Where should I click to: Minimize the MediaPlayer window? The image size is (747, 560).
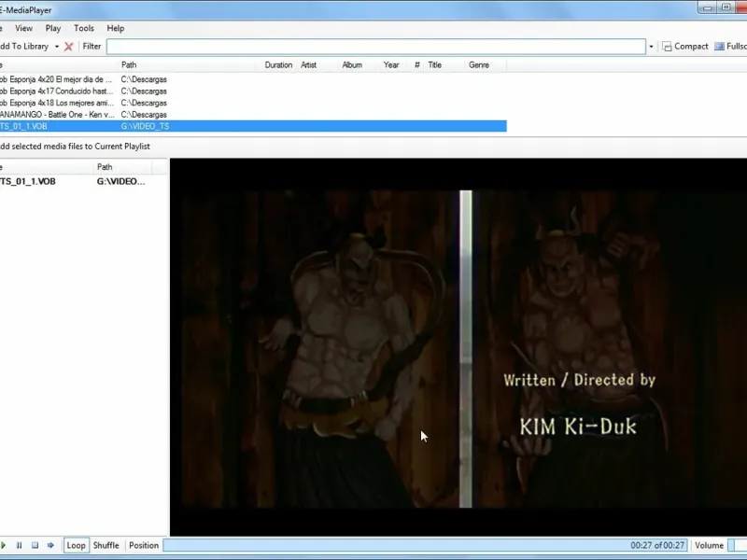point(708,7)
